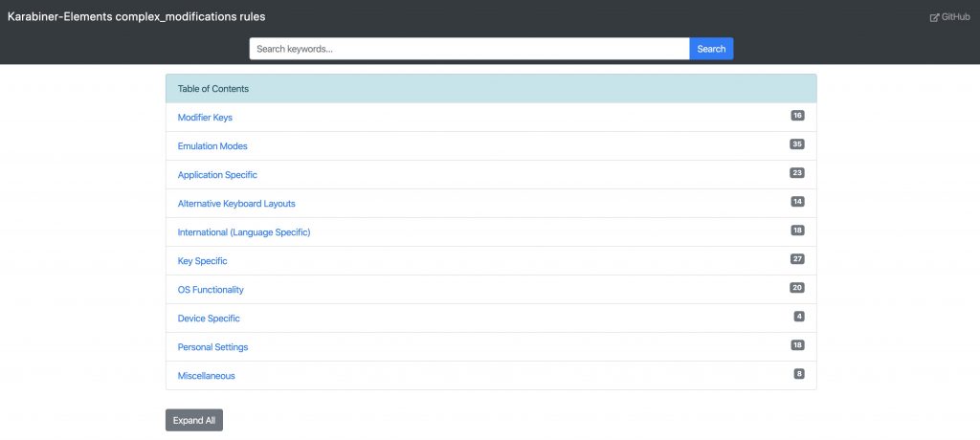The width and height of the screenshot is (980, 440).
Task: Click the 20 badge on OS Functionality
Action: click(x=797, y=288)
